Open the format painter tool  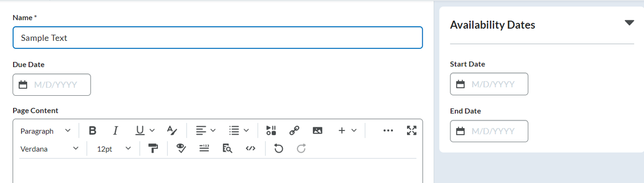click(153, 148)
